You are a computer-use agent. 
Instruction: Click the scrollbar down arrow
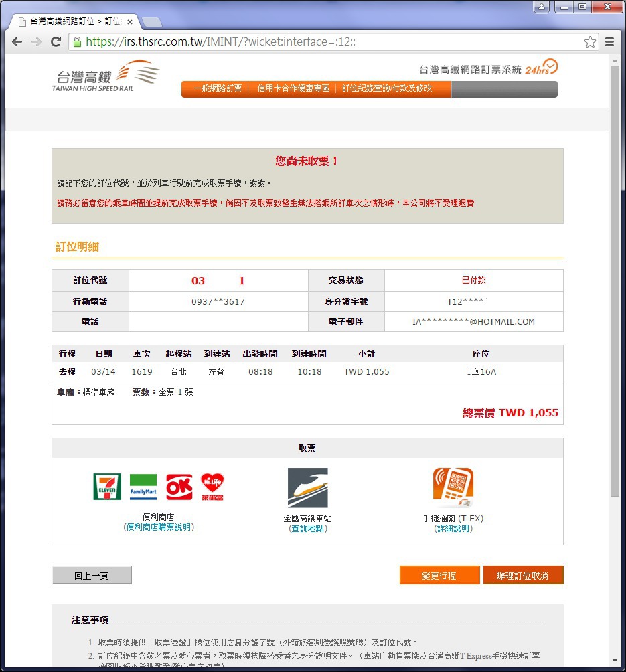click(x=615, y=661)
